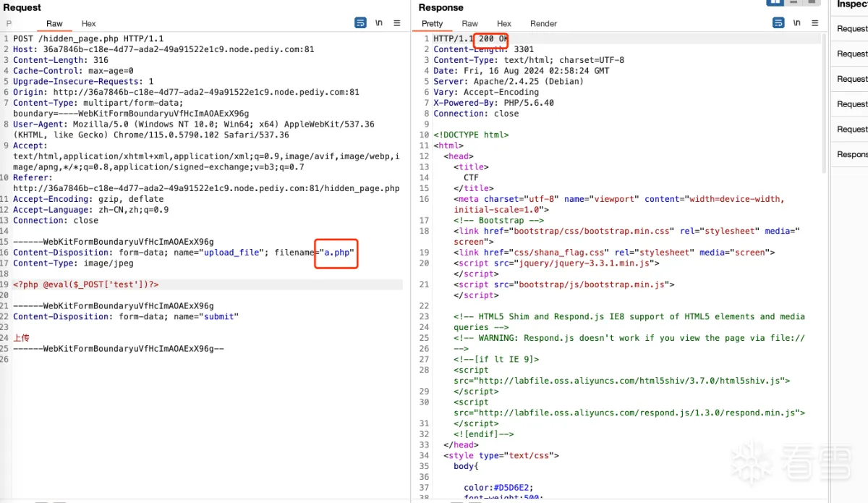Click 'HTTP/1.1 200 OK' response status line

pos(472,39)
